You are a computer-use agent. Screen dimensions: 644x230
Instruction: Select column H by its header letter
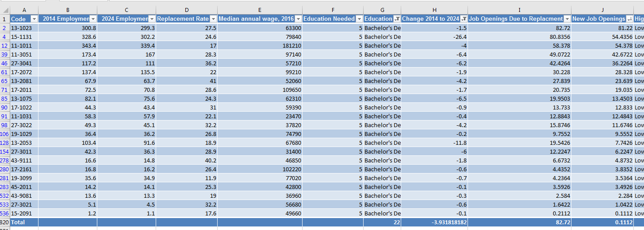(x=434, y=10)
